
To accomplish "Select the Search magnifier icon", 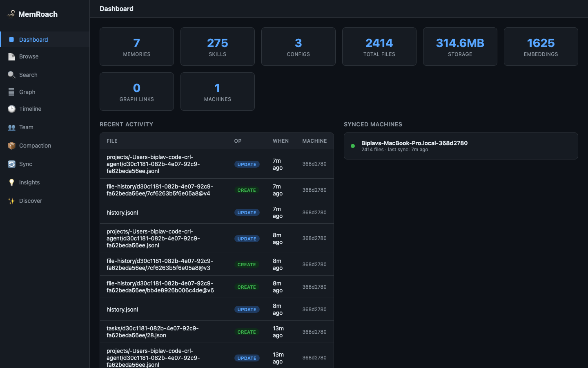I will point(11,75).
